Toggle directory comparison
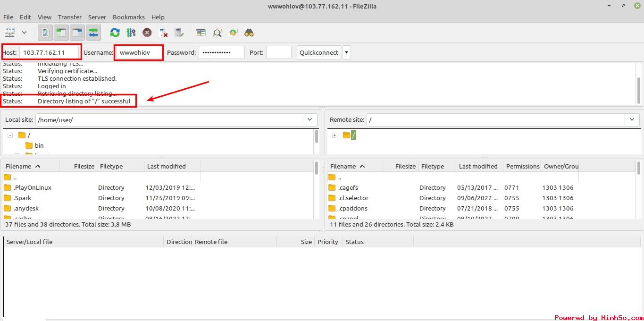644x321 pixels. pos(217,33)
